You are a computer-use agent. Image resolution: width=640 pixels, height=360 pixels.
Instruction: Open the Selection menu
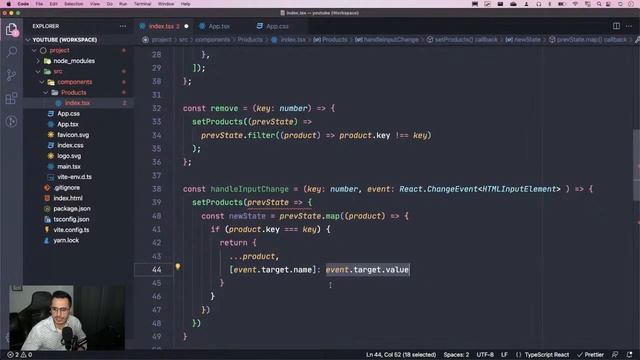[x=73, y=4]
